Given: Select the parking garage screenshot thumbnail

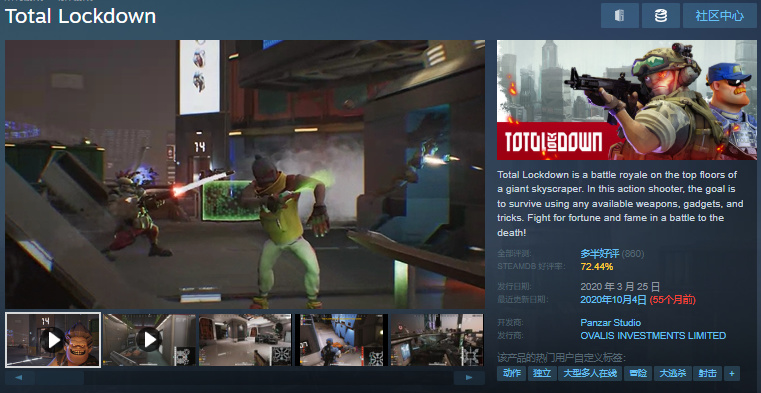Looking at the screenshot, I should (x=245, y=340).
